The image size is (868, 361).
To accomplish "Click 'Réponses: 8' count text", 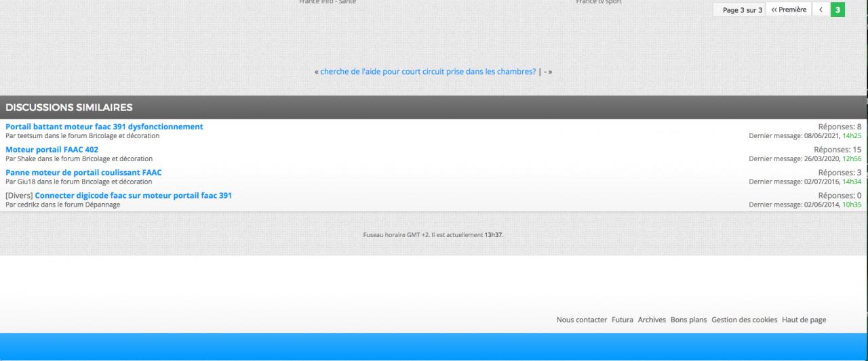I will coord(840,127).
